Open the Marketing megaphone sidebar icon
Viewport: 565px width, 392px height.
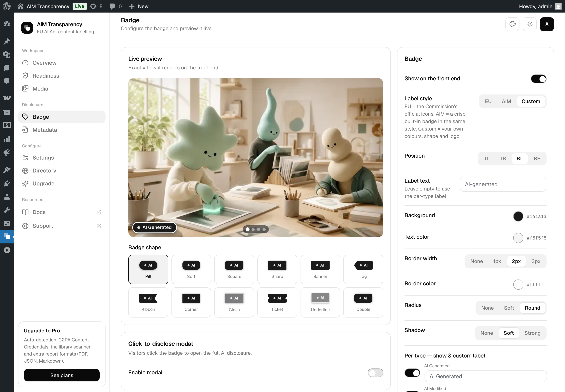click(7, 152)
